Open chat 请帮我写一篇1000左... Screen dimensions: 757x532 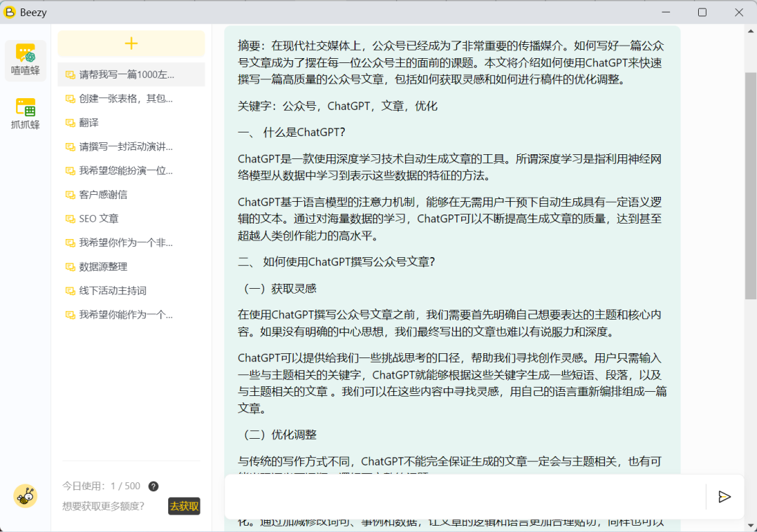pos(131,74)
